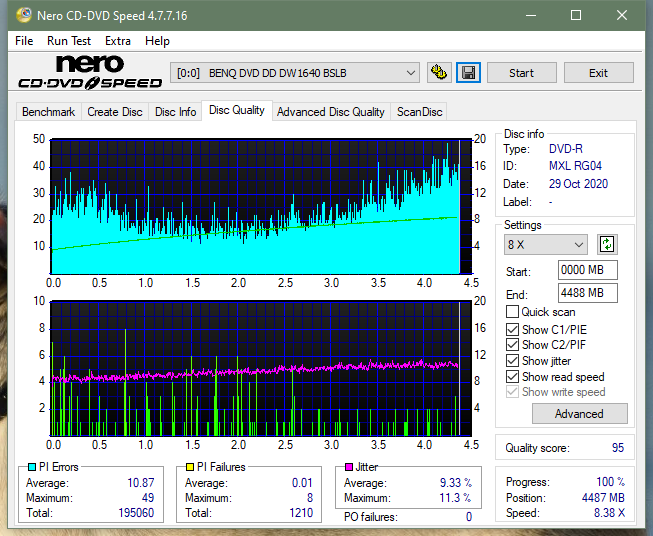Click the disc type DVD-R value
The width and height of the screenshot is (653, 536).
tap(566, 149)
